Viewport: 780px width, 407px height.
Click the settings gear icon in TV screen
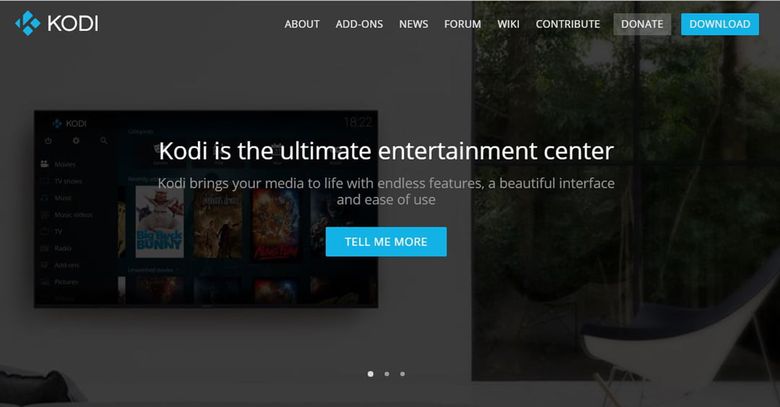pyautogui.click(x=76, y=141)
